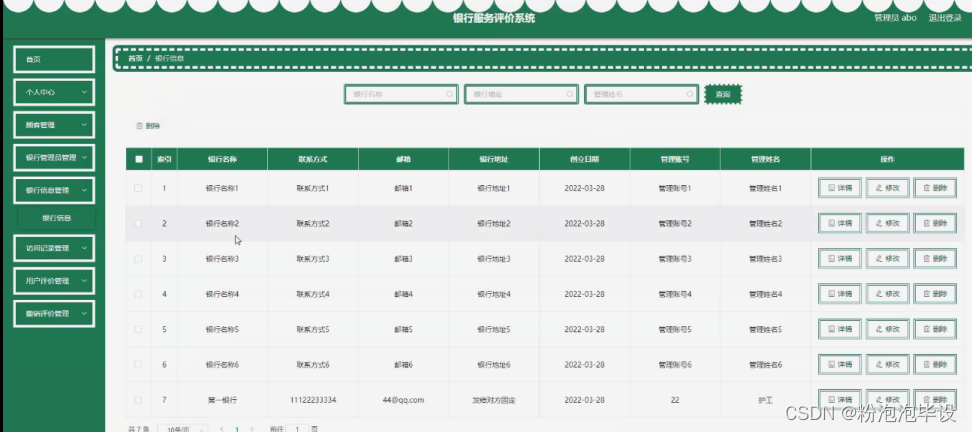Click the 联系方式4 cell
972x432 pixels.
pos(313,294)
